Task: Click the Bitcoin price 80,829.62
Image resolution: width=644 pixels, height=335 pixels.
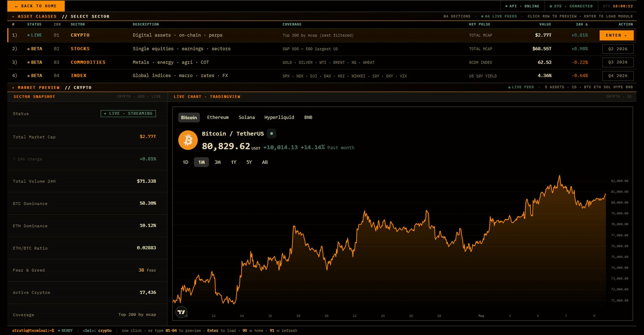Action: tap(226, 146)
